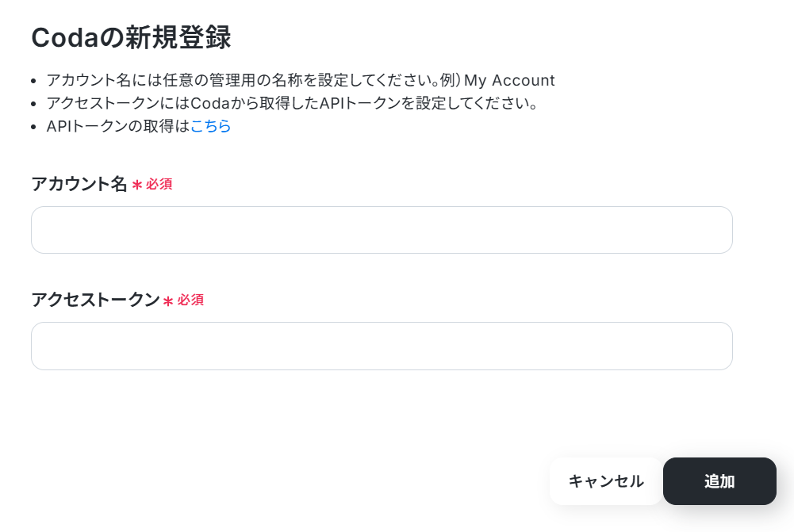Click the アクセストークン field label
794x532 pixels.
point(96,300)
